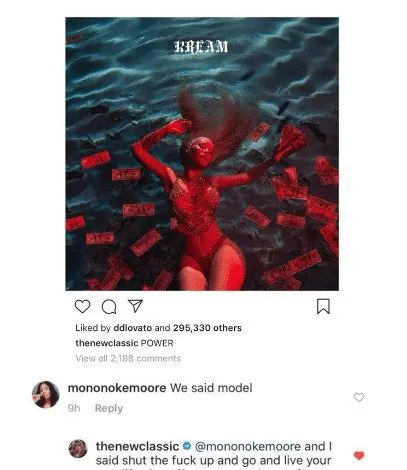Click the 9h timestamp on the comment
This screenshot has width=407, height=470.
pyautogui.click(x=74, y=408)
